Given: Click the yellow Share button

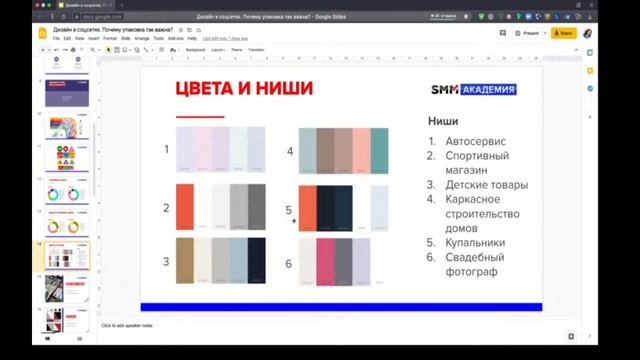Looking at the screenshot, I should [x=564, y=33].
